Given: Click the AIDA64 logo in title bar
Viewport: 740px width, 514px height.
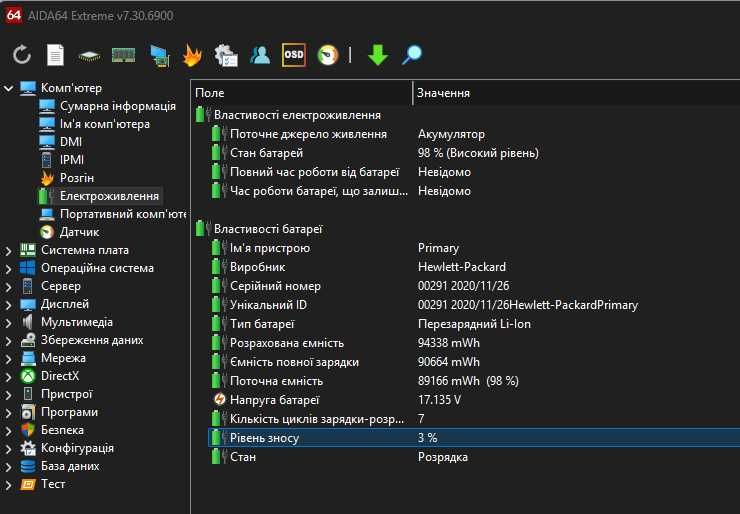Looking at the screenshot, I should pos(14,15).
